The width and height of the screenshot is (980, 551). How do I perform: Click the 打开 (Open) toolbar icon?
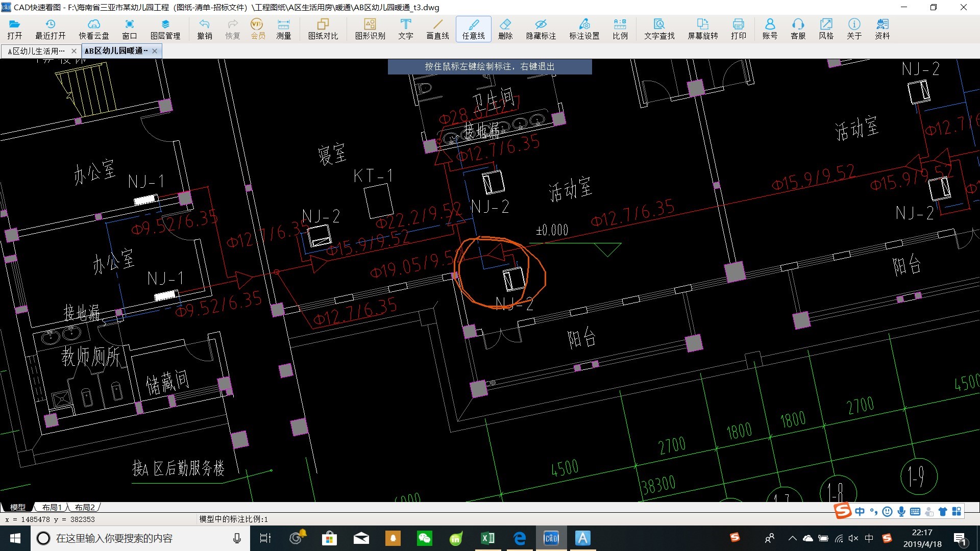click(x=14, y=29)
